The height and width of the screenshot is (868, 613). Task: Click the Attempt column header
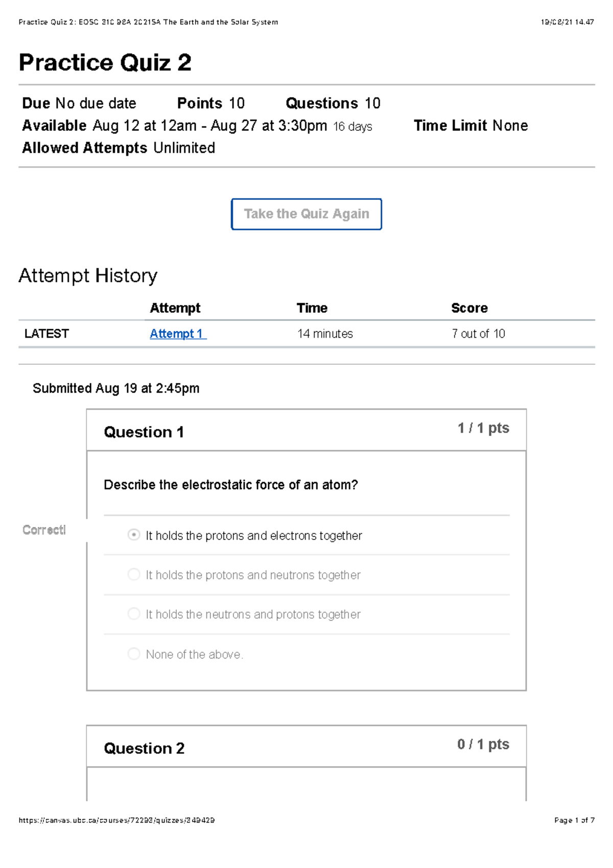175,308
